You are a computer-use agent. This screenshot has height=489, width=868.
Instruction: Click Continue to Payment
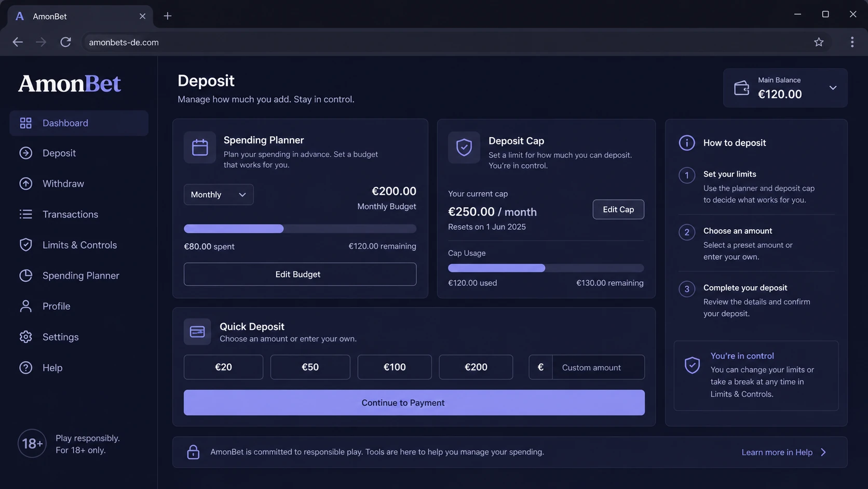click(x=414, y=403)
